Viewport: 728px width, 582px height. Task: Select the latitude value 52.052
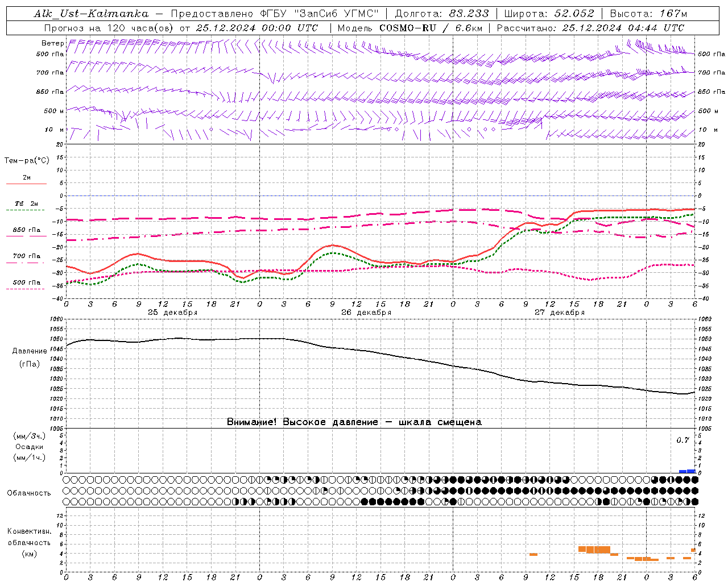coord(574,14)
